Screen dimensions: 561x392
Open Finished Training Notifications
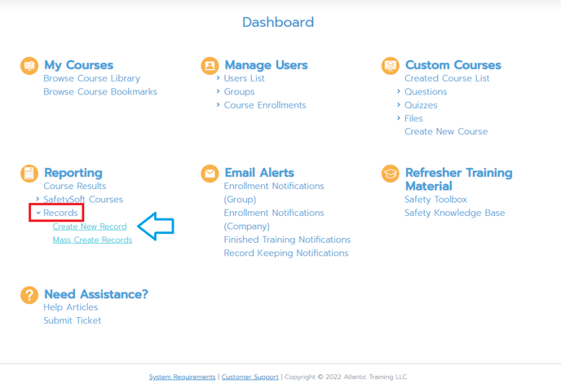(287, 240)
